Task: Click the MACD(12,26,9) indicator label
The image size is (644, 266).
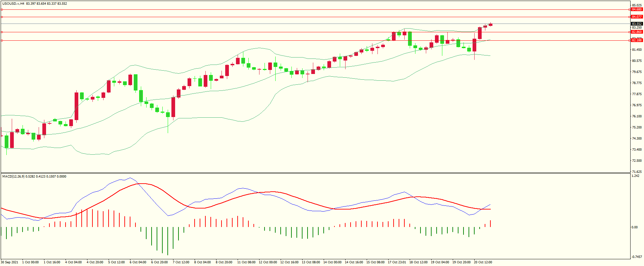Action: tap(13, 177)
